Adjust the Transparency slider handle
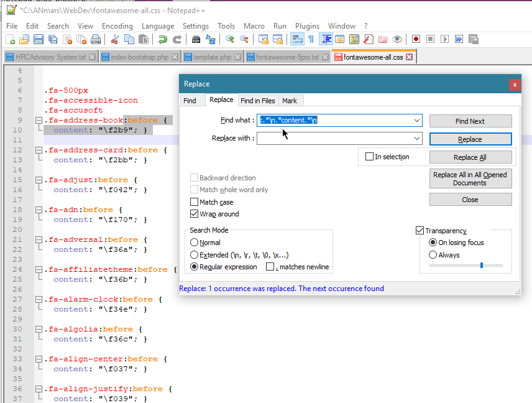532x403 pixels. click(482, 266)
